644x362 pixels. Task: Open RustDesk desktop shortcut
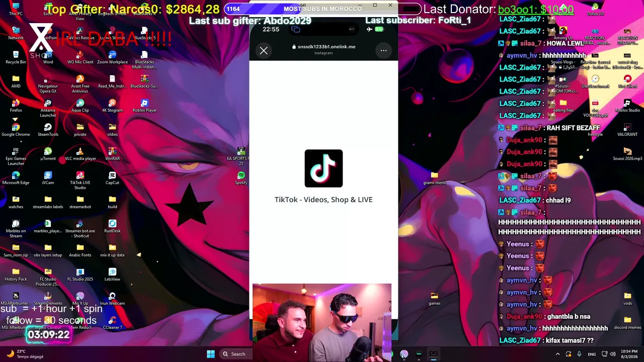coord(112,226)
